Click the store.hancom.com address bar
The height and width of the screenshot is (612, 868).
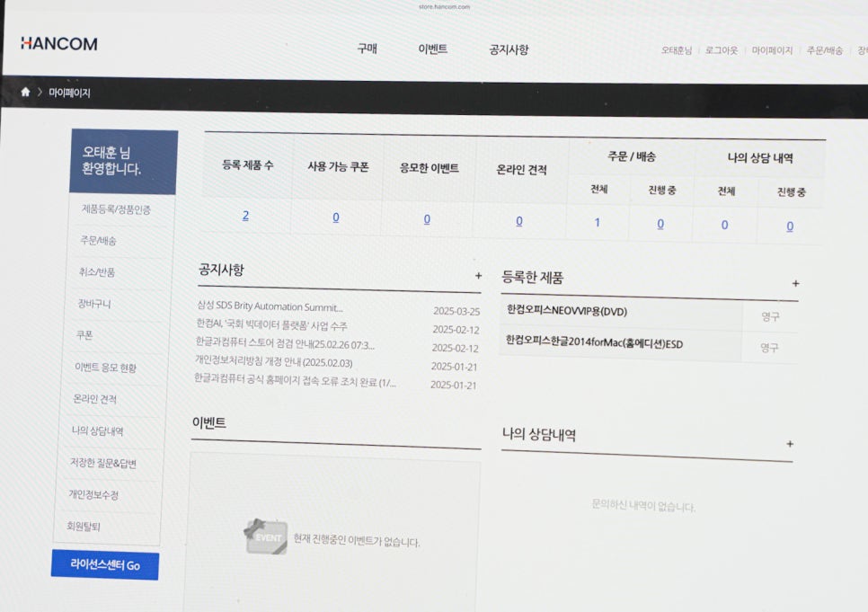tap(444, 6)
